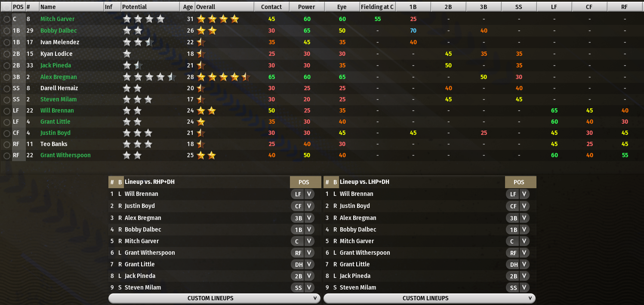This screenshot has width=644, height=305.
Task: Select Grant Witherspoon's row radio button
Action: [x=7, y=156]
